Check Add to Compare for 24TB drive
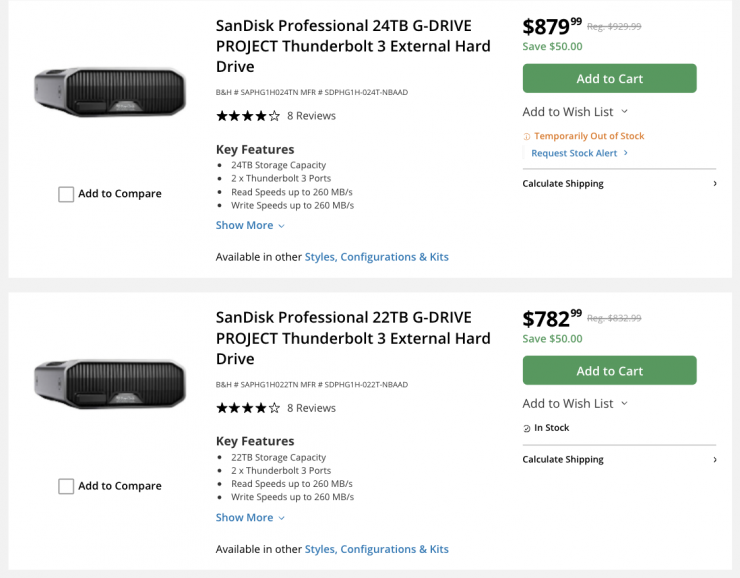740x578 pixels. click(66, 194)
